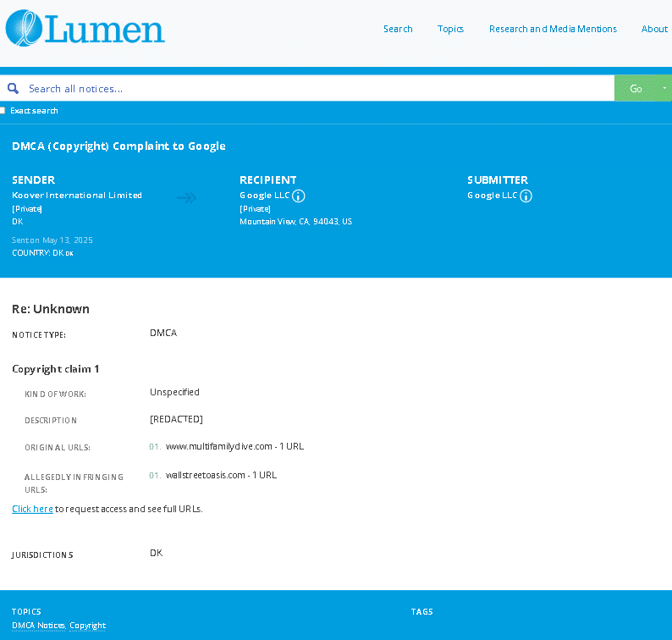Open info icon next to submitter Google LLC

(526, 196)
